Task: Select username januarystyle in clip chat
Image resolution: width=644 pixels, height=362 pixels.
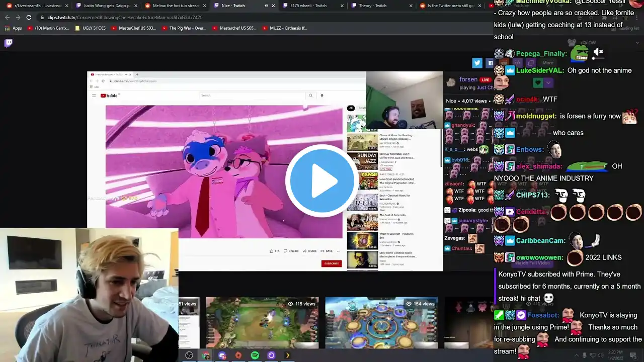Action: [473, 221]
